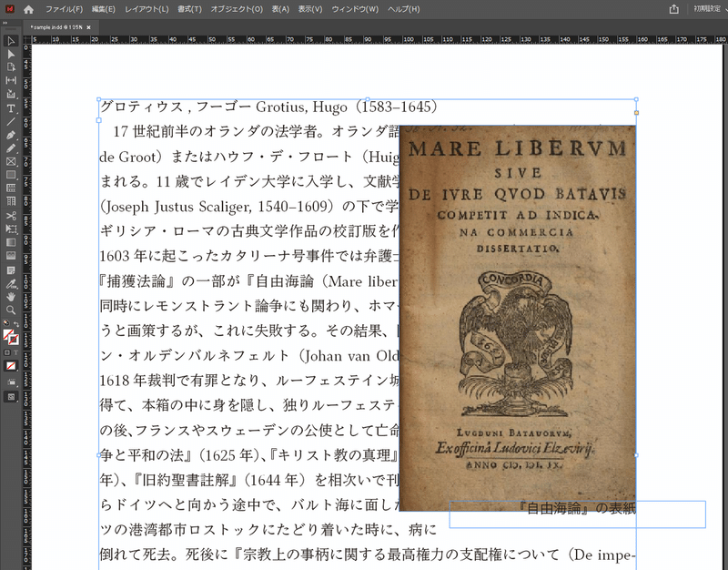This screenshot has width=728, height=570.
Task: Select the Eyedropper tool
Action: point(11,284)
